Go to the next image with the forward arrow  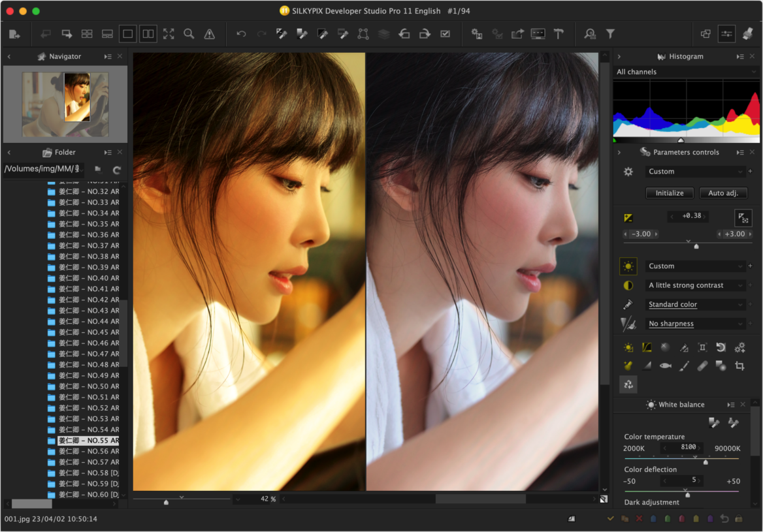click(x=67, y=34)
